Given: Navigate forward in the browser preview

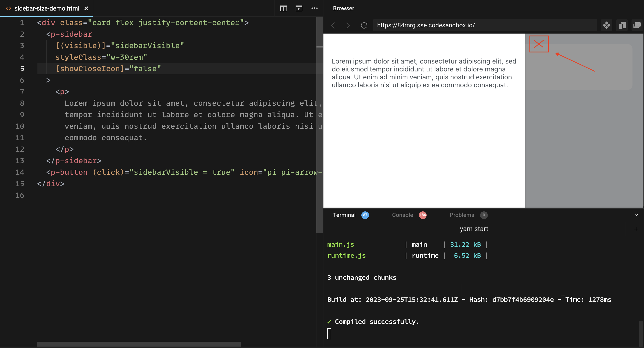Looking at the screenshot, I should click(348, 25).
